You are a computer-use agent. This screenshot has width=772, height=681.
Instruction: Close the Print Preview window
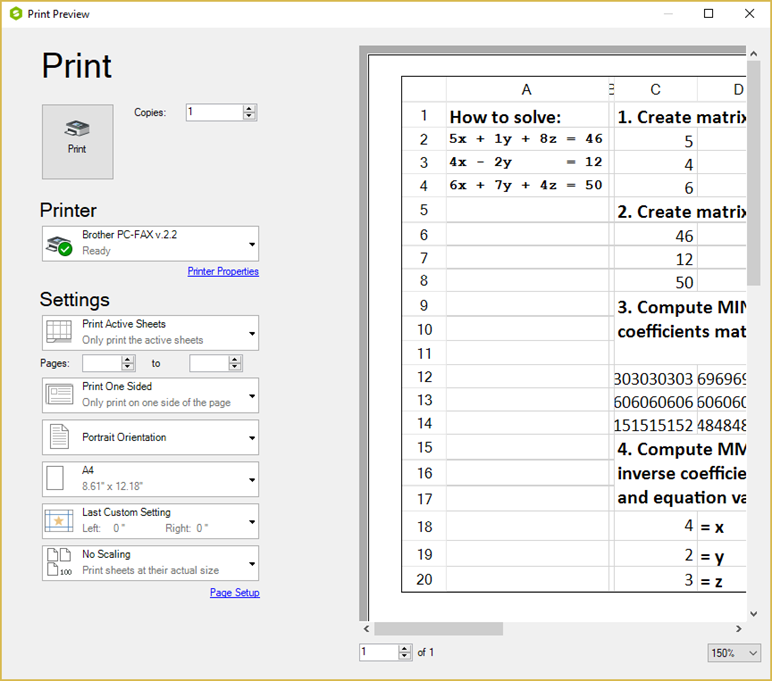[x=749, y=14]
